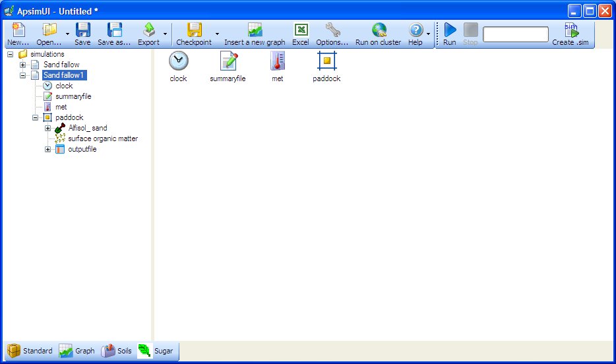The image size is (616, 364).
Task: Expand the Alfisol_ sand node
Action: [48, 128]
